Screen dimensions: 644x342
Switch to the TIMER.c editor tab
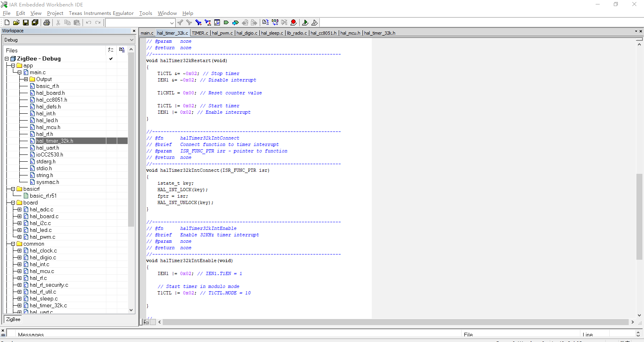[x=200, y=33]
